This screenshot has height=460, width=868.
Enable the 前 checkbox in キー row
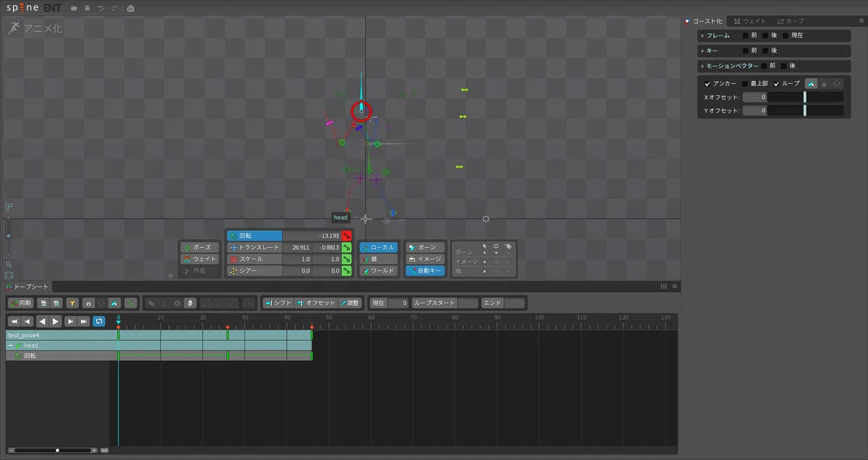(745, 51)
